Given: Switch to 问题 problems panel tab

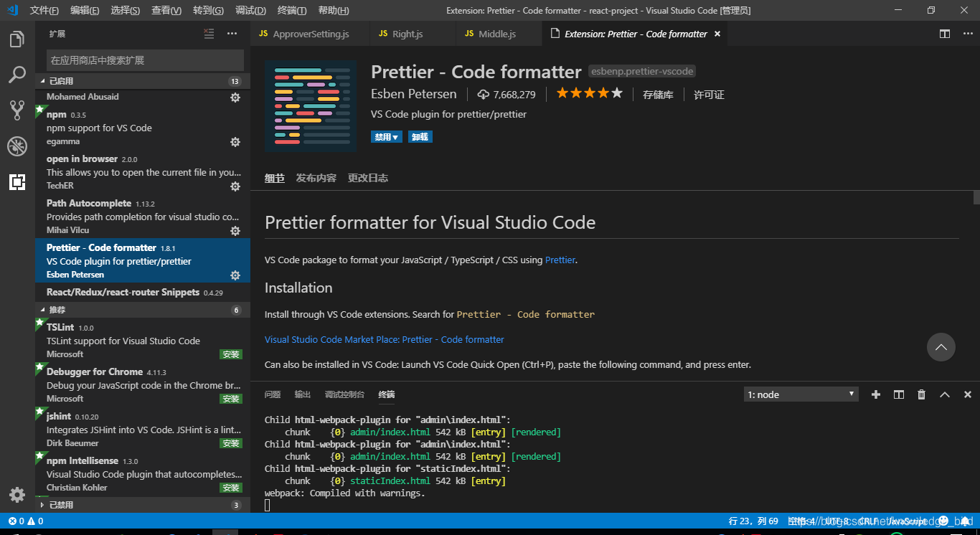Looking at the screenshot, I should [x=273, y=394].
